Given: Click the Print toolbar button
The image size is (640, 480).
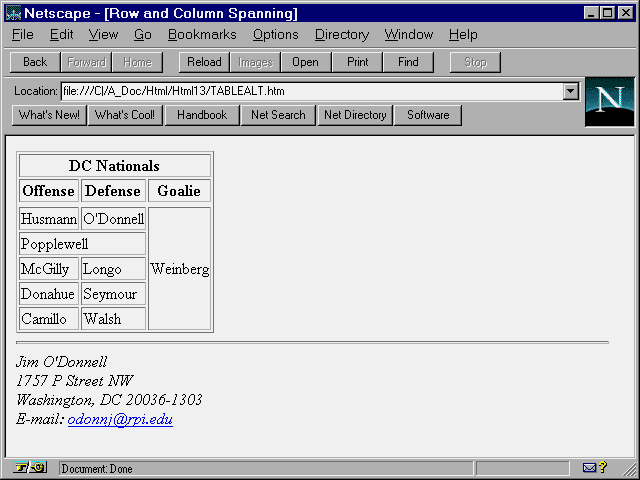Looking at the screenshot, I should tap(357, 62).
